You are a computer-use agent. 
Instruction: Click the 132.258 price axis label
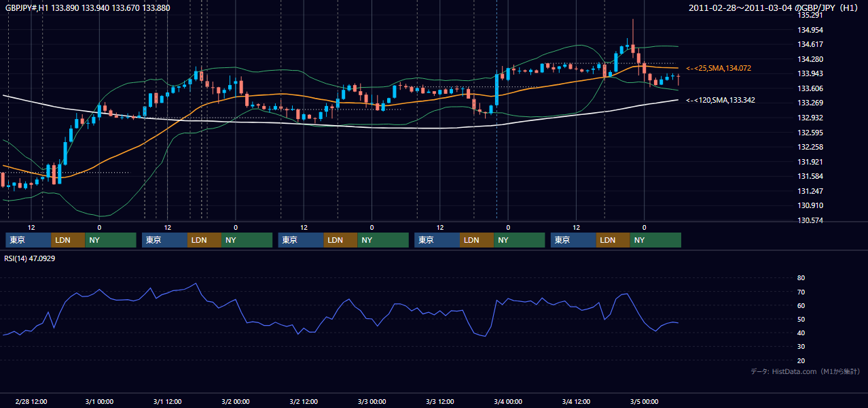point(810,147)
